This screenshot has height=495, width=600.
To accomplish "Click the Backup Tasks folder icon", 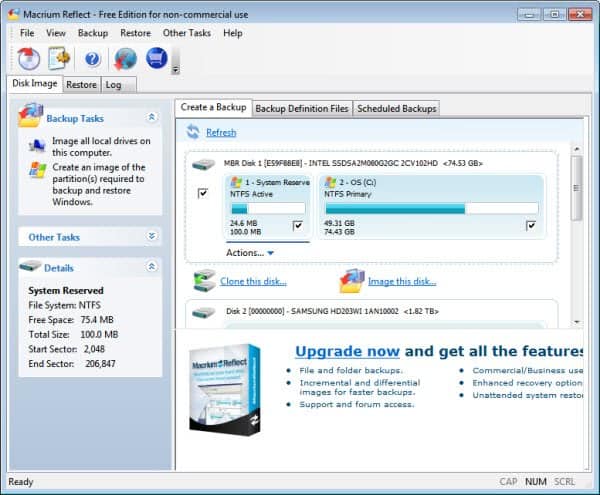I will [31, 115].
